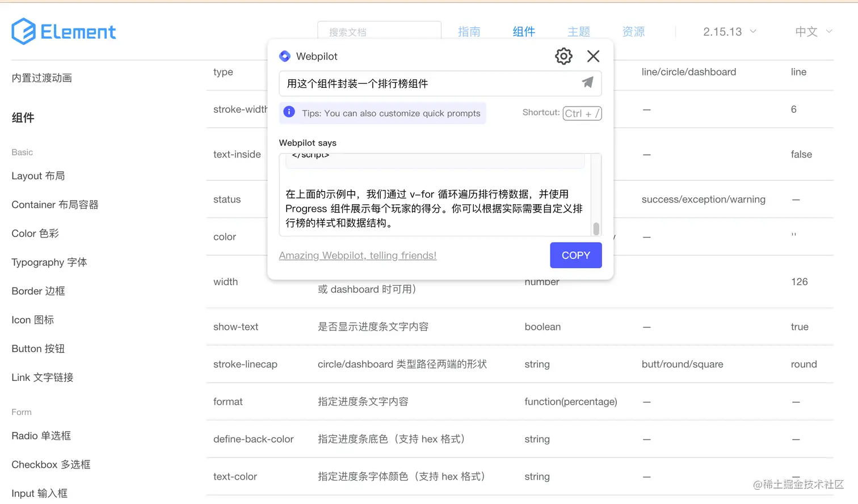
Task: Open Link 文字链接 page
Action: coord(43,378)
